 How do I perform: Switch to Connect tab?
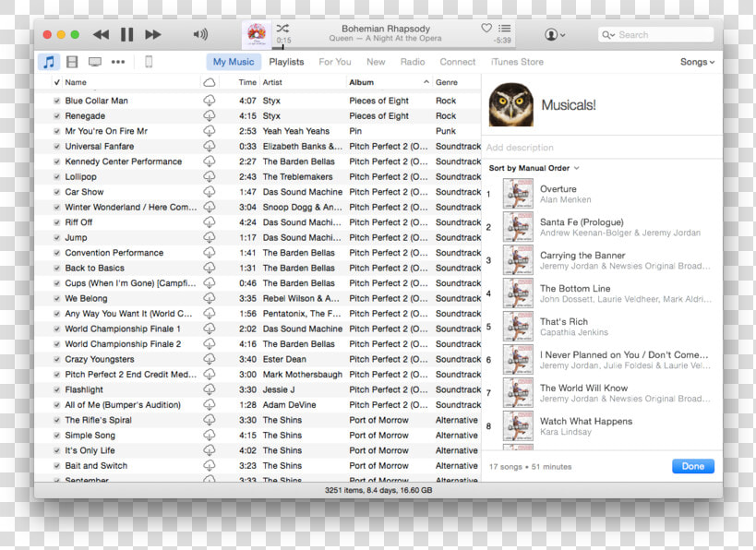(x=457, y=62)
